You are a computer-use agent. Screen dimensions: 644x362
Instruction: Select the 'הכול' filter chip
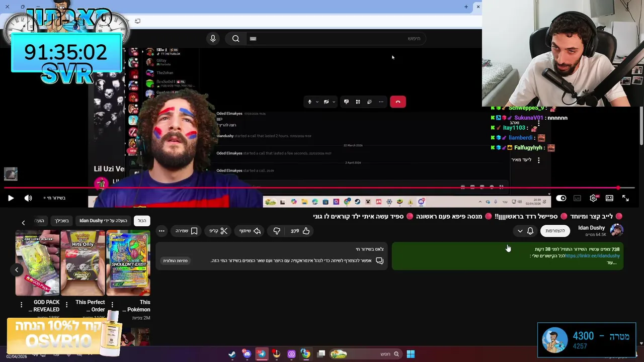(142, 221)
